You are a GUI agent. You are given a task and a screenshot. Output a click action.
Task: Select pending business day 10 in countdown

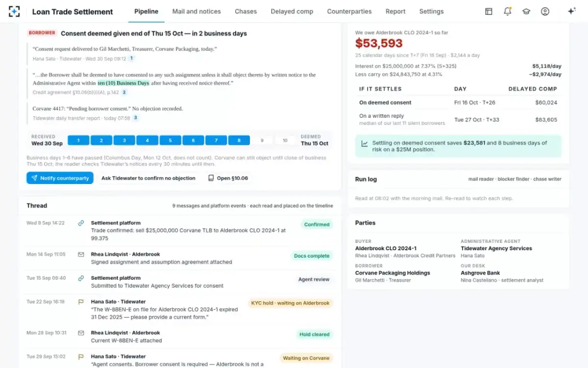tap(285, 140)
